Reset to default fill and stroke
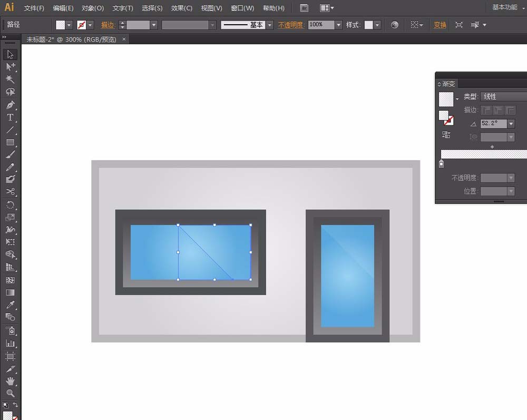 [5, 405]
